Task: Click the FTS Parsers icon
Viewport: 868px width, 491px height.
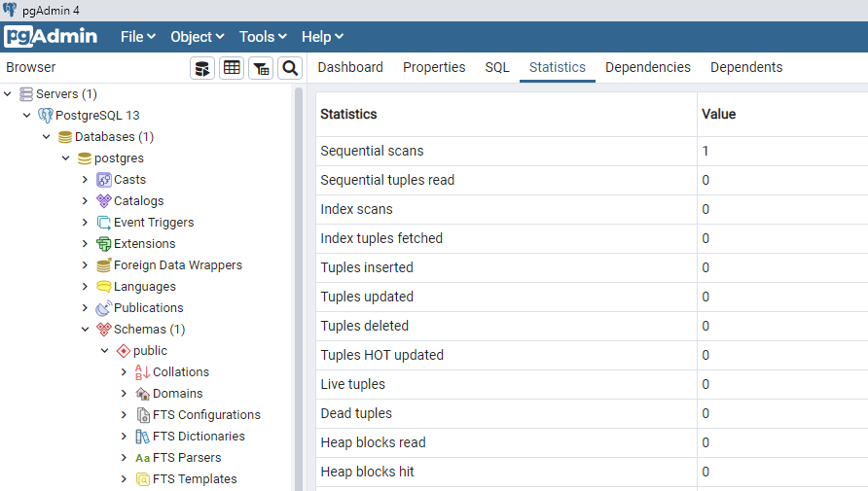Action: [142, 458]
